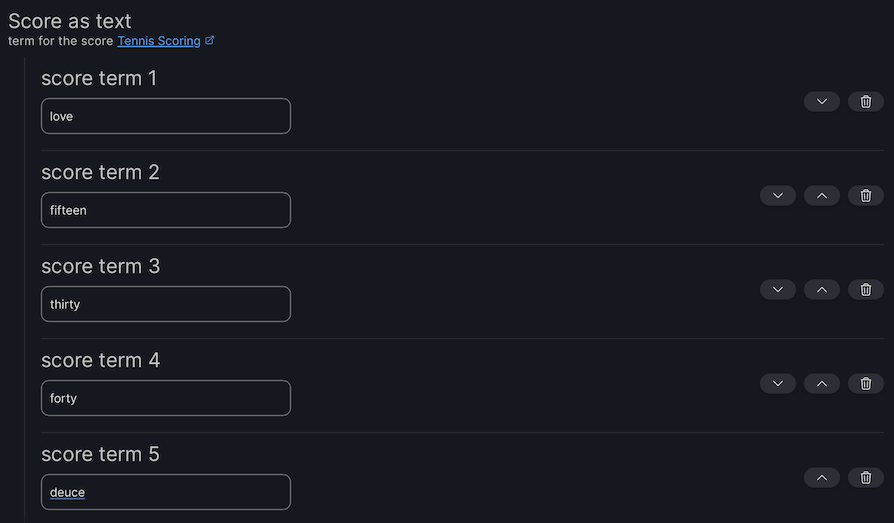Remove score term 3 using trash icon
894x523 pixels.
pyautogui.click(x=866, y=289)
